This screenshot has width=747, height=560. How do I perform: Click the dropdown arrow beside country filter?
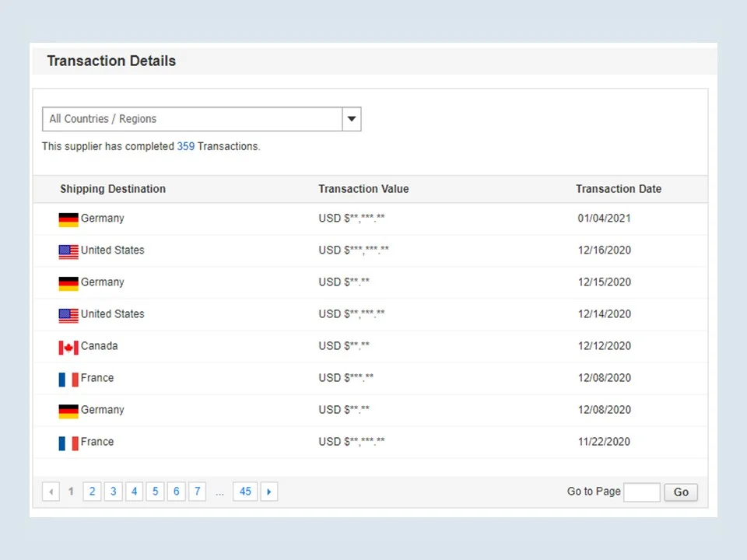tap(352, 119)
